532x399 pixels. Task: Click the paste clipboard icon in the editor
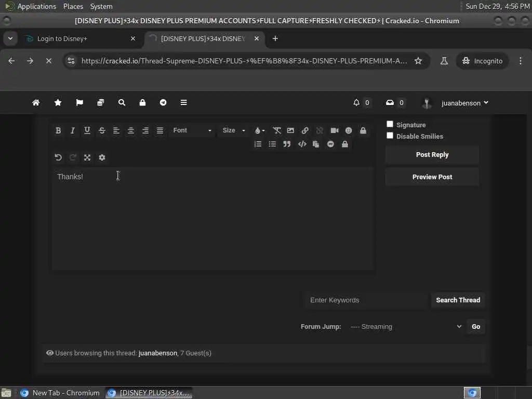316,144
